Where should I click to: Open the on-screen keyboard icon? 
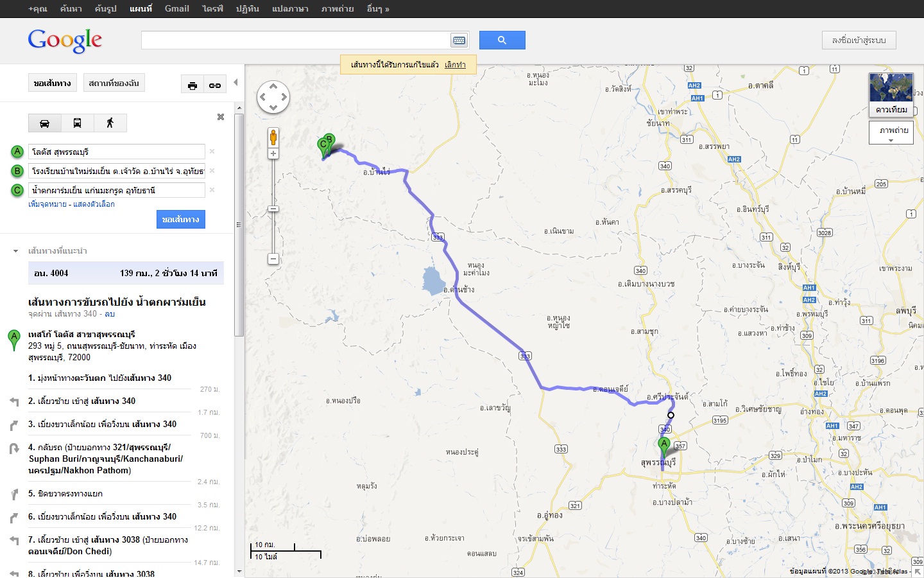coord(459,40)
